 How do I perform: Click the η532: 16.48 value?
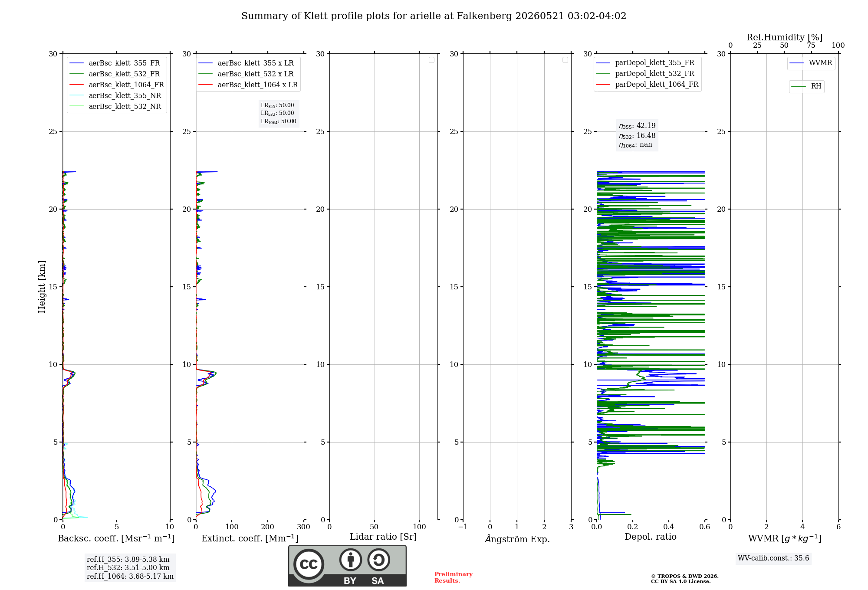coord(637,135)
